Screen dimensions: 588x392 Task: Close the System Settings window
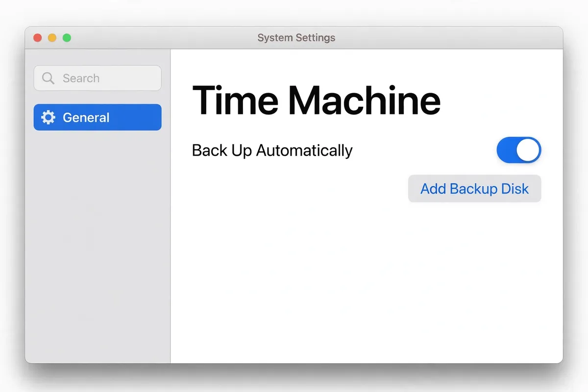click(x=37, y=38)
